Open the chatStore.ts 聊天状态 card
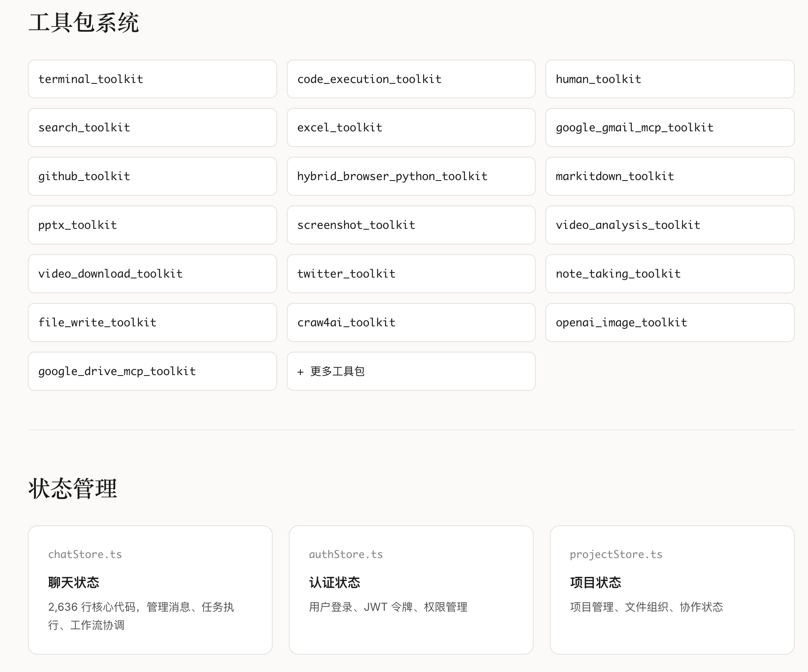The width and height of the screenshot is (808, 672). 150,590
